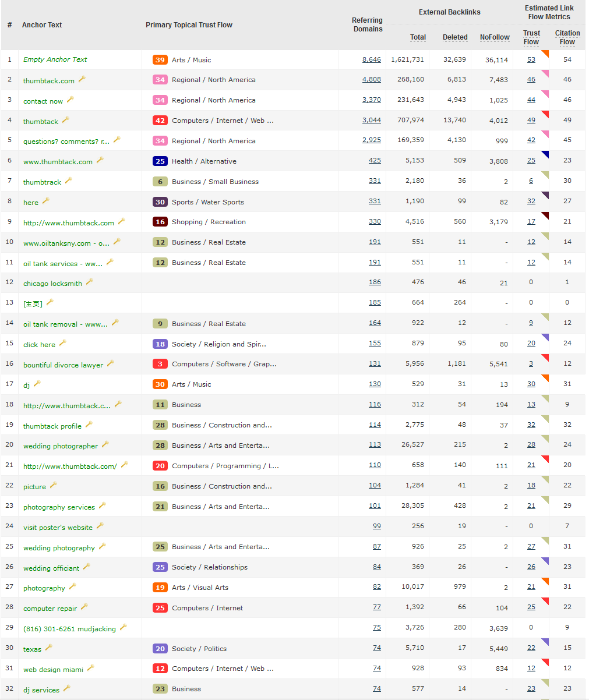
Task: Open referring domains count 8,646
Action: [x=371, y=59]
